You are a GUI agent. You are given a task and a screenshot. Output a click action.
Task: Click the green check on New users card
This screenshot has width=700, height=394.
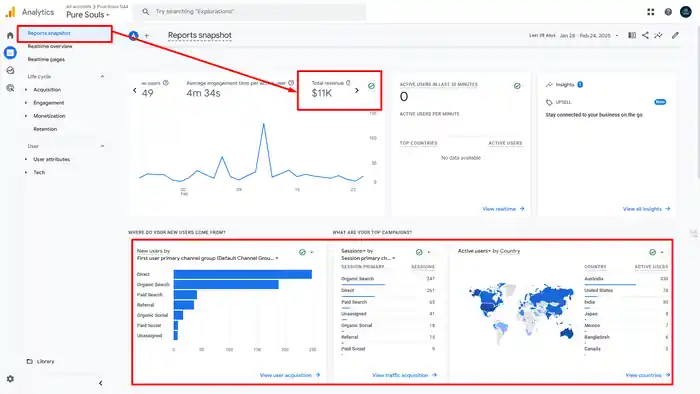click(302, 252)
